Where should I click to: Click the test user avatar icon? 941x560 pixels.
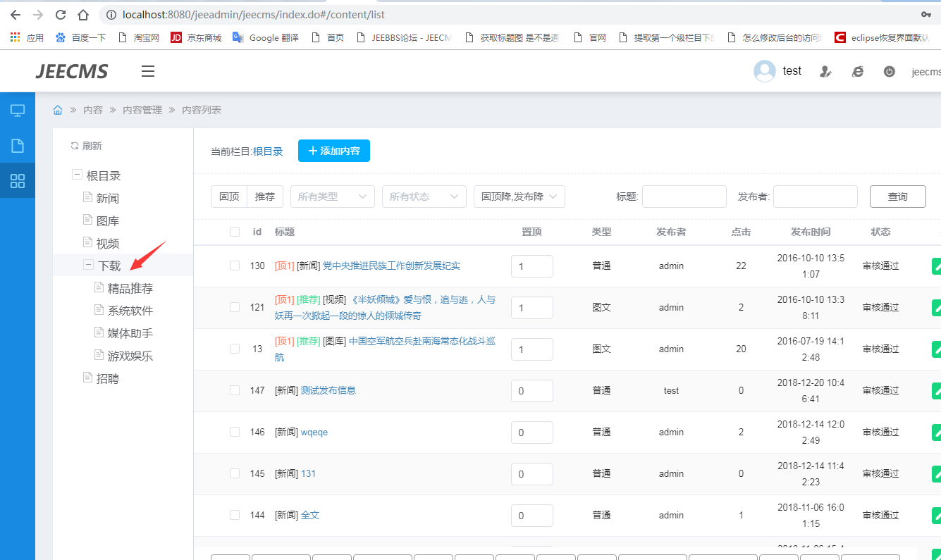point(765,71)
